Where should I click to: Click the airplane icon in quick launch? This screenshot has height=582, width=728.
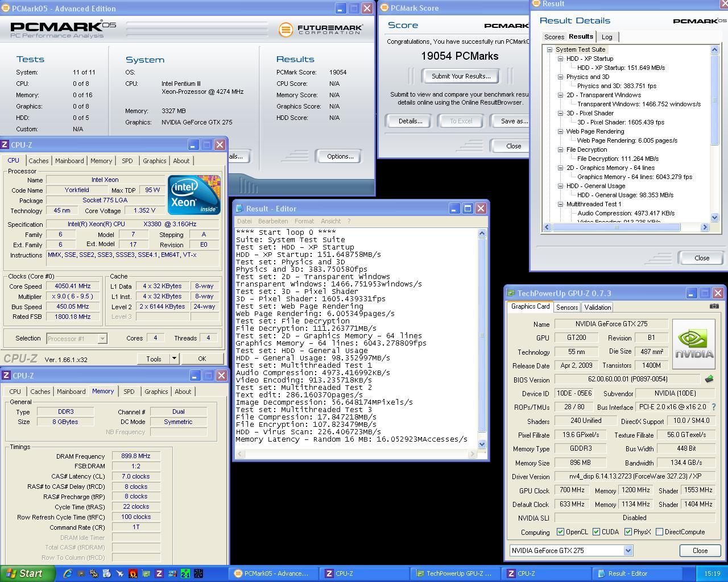[120, 573]
